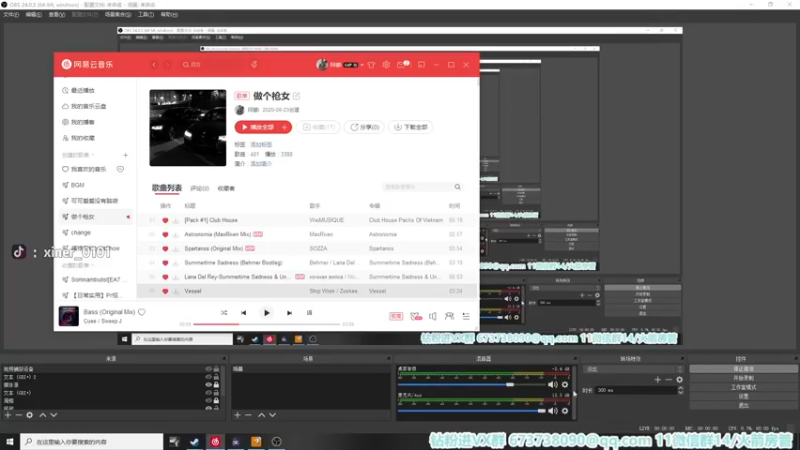Like the currently playing Bass song
800x450 pixels.
(x=142, y=312)
